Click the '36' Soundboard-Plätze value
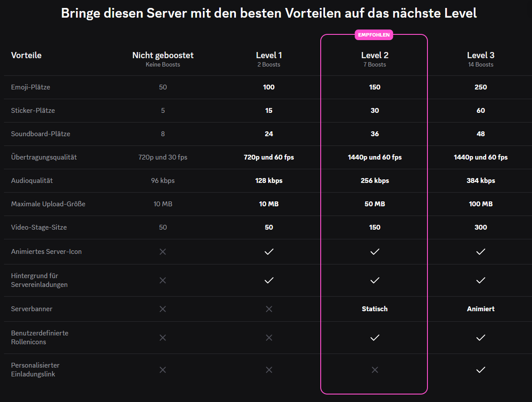This screenshot has height=402, width=532. click(375, 134)
